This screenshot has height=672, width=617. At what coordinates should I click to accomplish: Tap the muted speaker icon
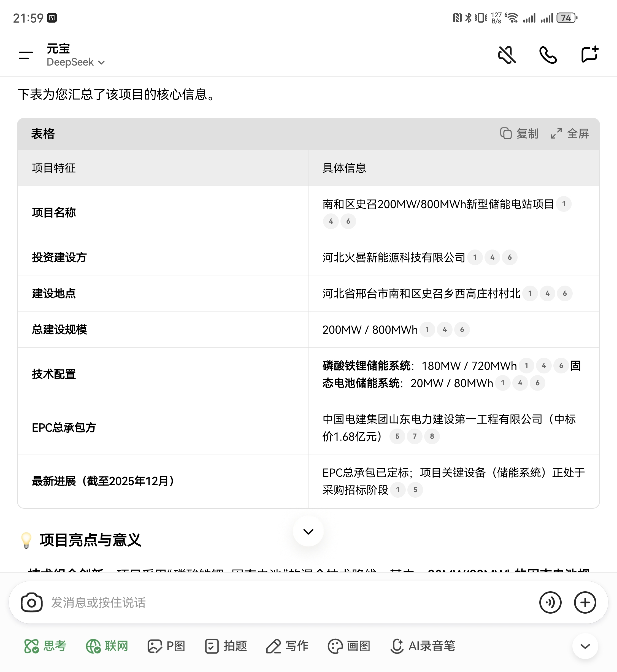[507, 55]
